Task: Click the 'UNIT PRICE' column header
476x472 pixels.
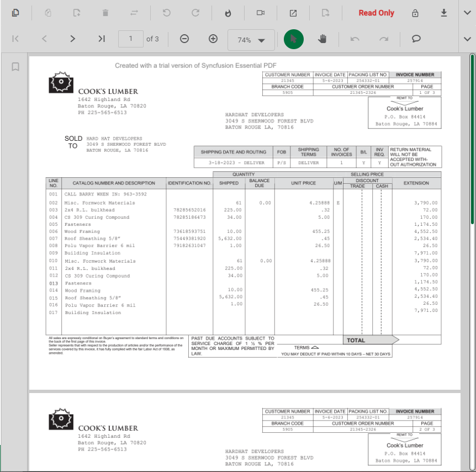Action: coord(304,183)
